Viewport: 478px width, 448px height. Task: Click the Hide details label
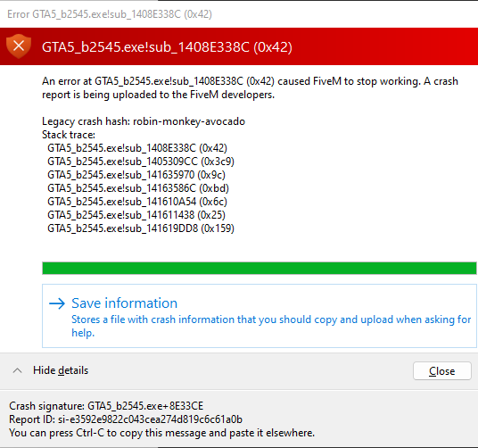click(x=61, y=370)
